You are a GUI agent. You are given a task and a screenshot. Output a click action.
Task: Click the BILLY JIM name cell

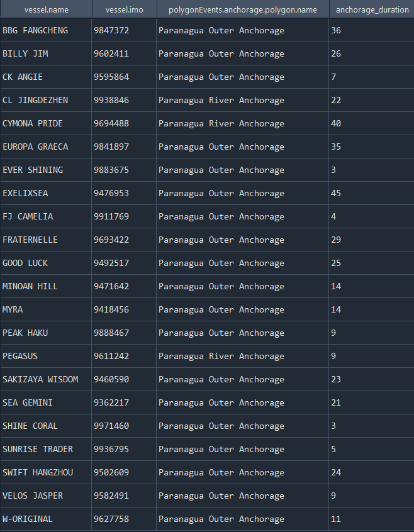click(25, 54)
